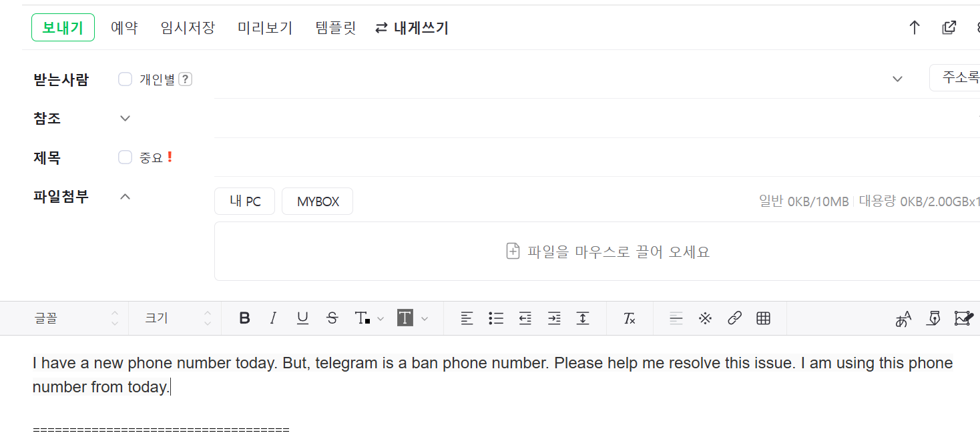Send the email with the 보내기 button
Viewport: 980px width, 445px height.
[x=63, y=28]
